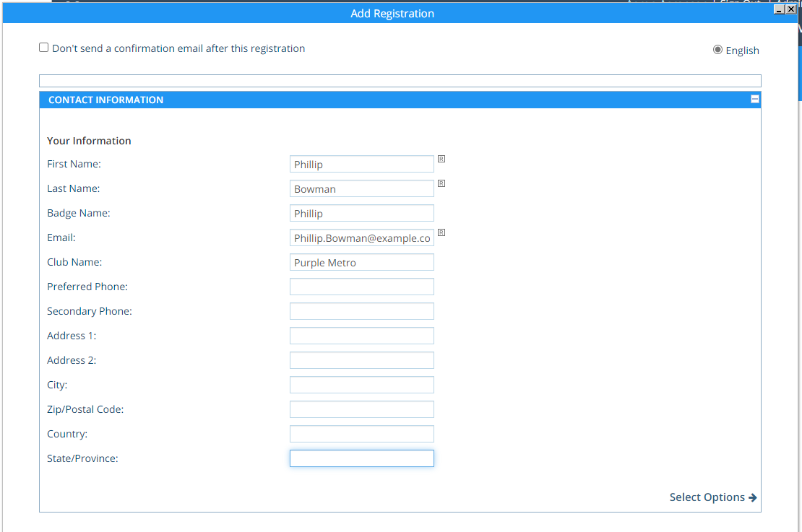
Task: Close the Add Registration dialog
Action: point(791,9)
